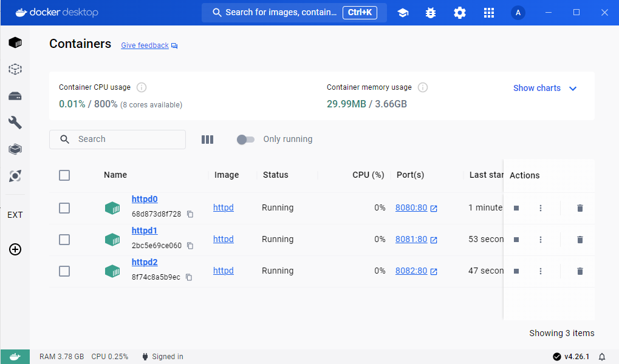Open Settings gear icon

click(459, 13)
